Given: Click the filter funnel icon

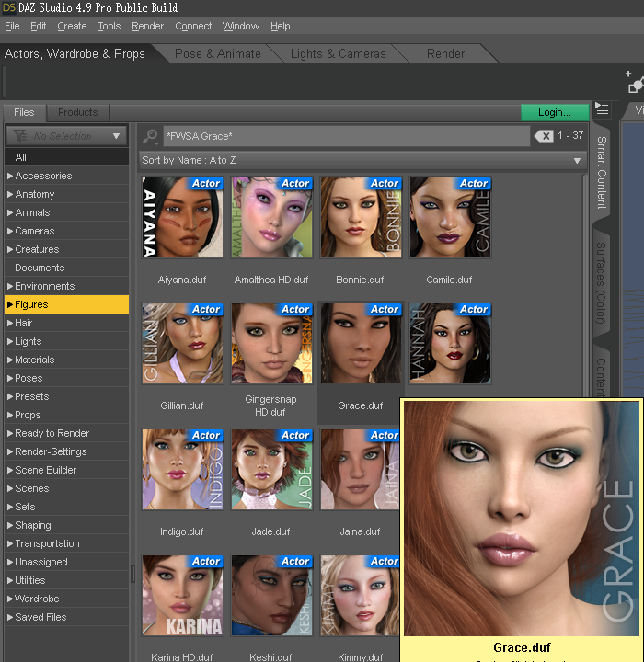Looking at the screenshot, I should pos(18,136).
